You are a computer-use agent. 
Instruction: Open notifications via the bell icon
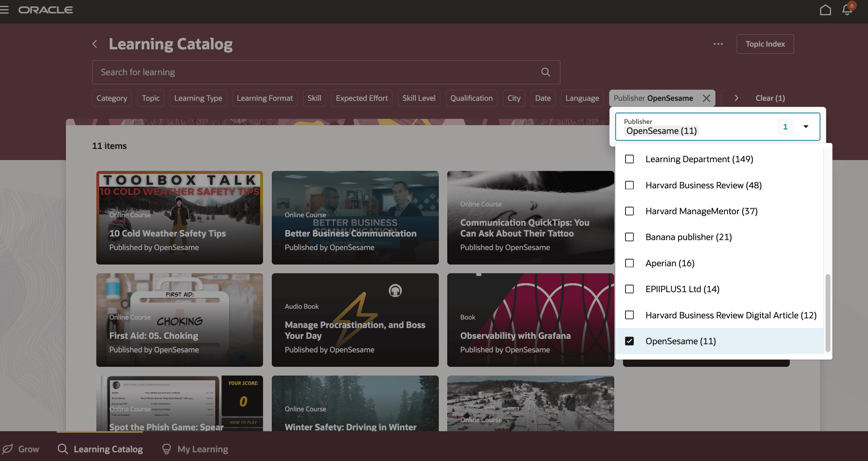[847, 11]
